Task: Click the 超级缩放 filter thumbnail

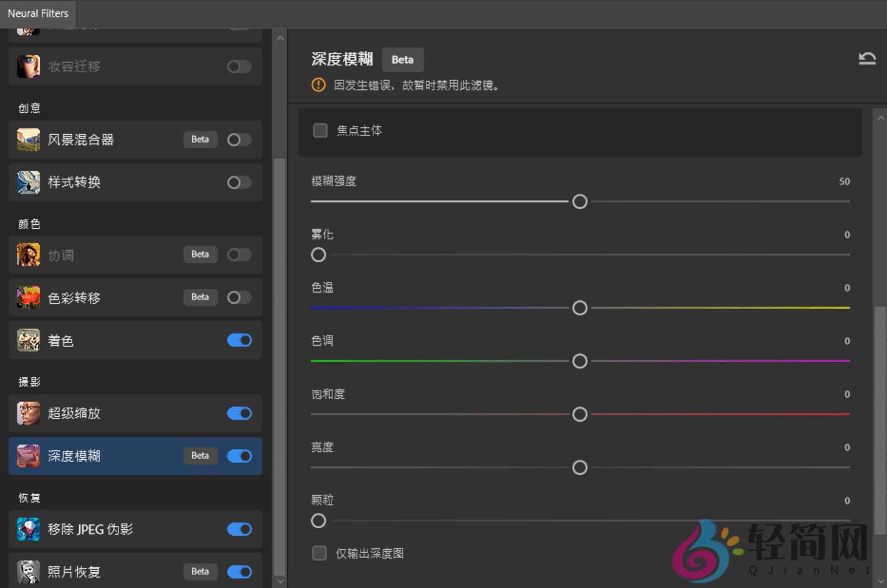Action: [x=28, y=413]
